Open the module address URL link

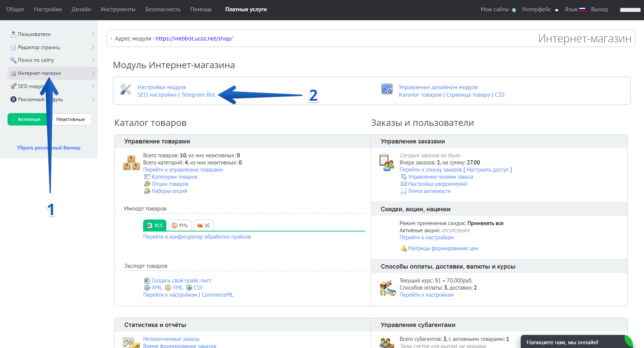coord(194,39)
